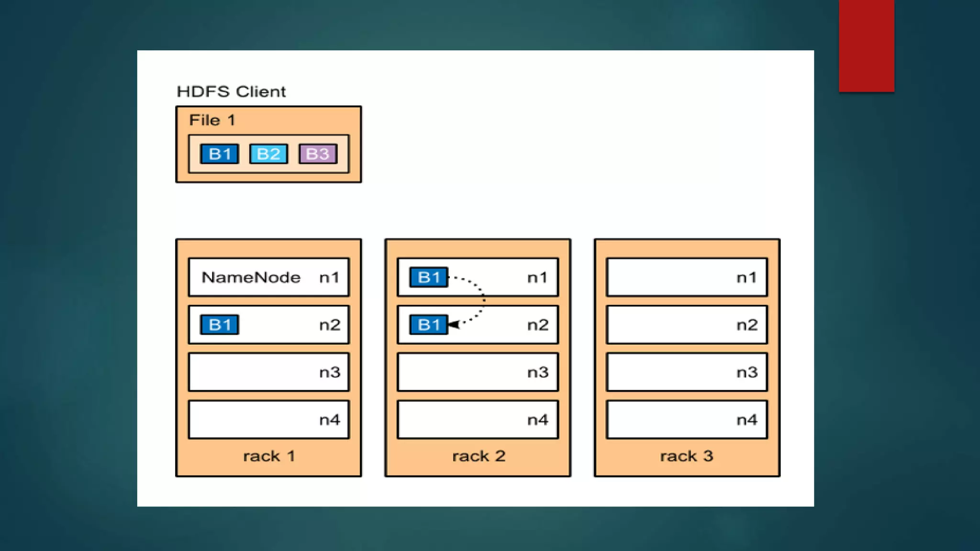980x551 pixels.
Task: Click the purple B3 block
Action: click(318, 154)
